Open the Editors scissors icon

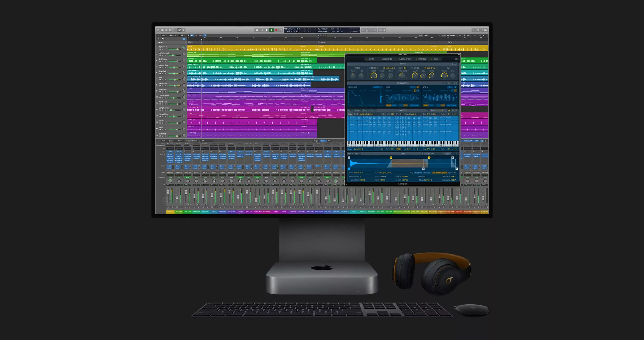tap(183, 30)
